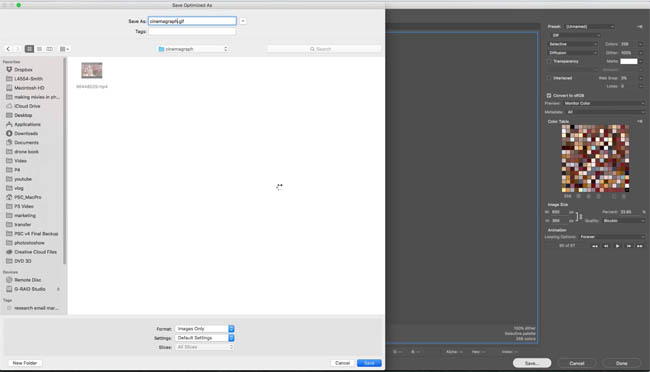Toggle the Convert to sRGB checkbox
Screen dimensions: 650x372
(x=549, y=95)
